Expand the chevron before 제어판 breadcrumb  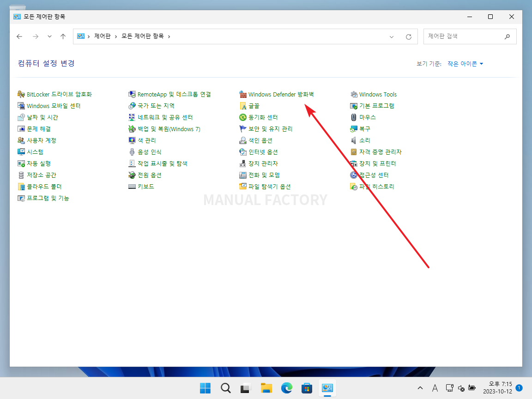pyautogui.click(x=89, y=36)
